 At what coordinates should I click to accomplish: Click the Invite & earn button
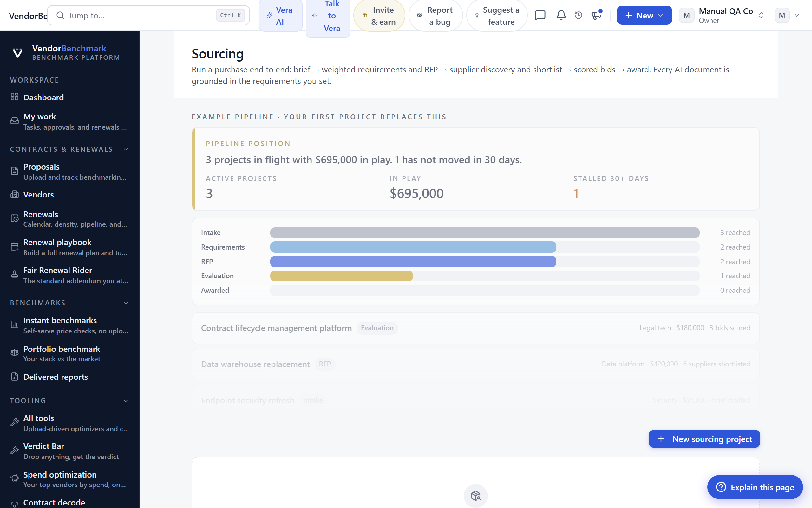[x=379, y=16]
